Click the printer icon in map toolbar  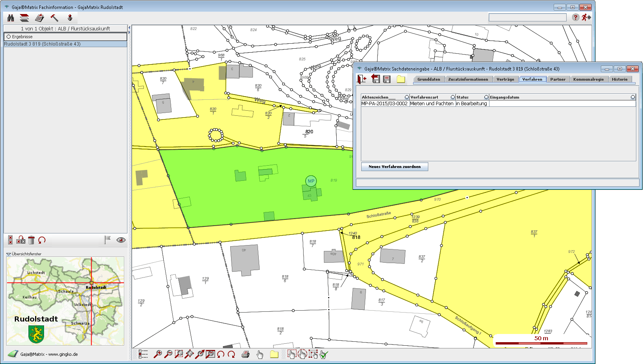click(246, 354)
